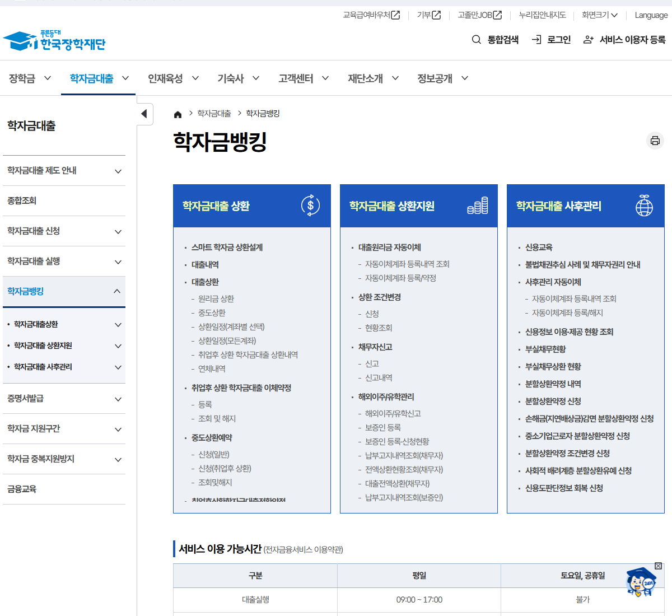Expand 학자금대출 사후관리 sidebar submenu
672x616 pixels.
point(64,367)
